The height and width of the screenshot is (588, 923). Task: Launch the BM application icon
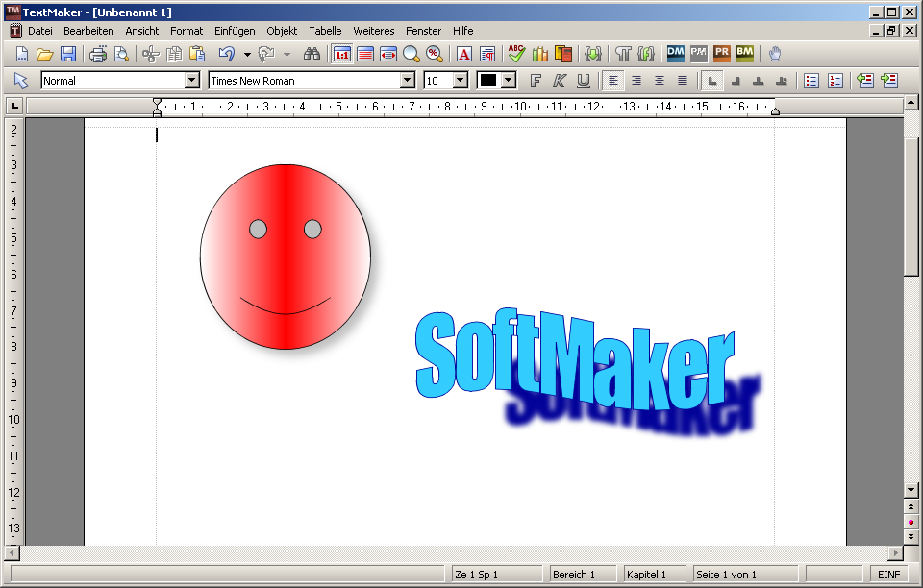tap(744, 54)
